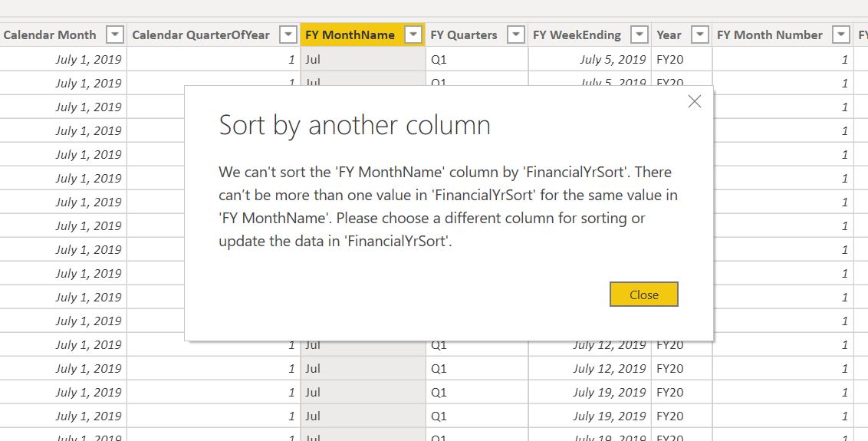
Task: Click the first Jul cell in FY MonthName
Action: [x=363, y=59]
